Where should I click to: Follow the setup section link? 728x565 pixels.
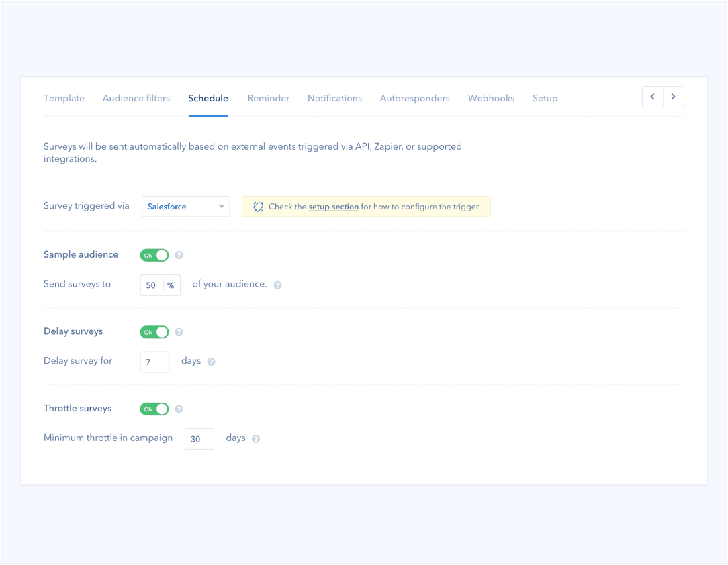pyautogui.click(x=333, y=207)
